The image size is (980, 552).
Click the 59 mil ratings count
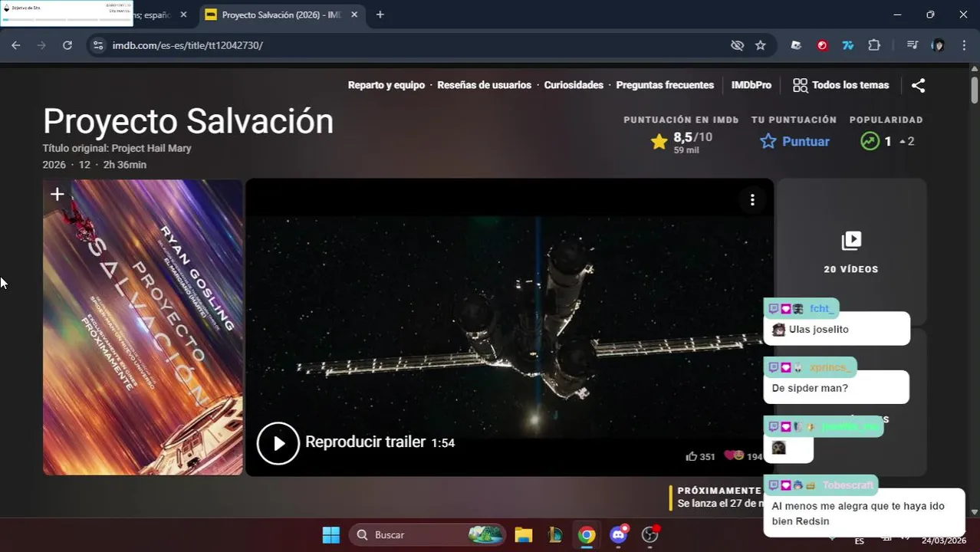pos(686,150)
